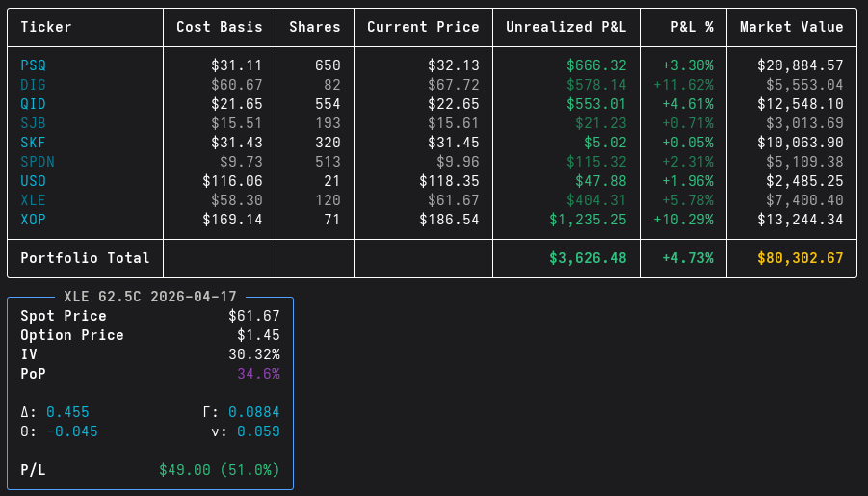Click the Option Price value $1.45
Image resolution: width=868 pixels, height=496 pixels.
[258, 335]
